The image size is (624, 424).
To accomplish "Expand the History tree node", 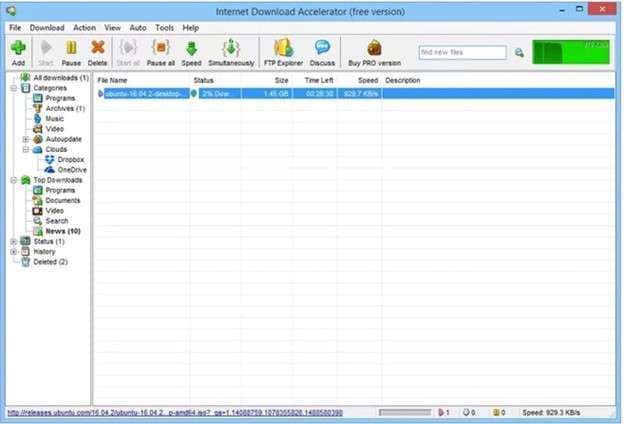I will [x=14, y=252].
